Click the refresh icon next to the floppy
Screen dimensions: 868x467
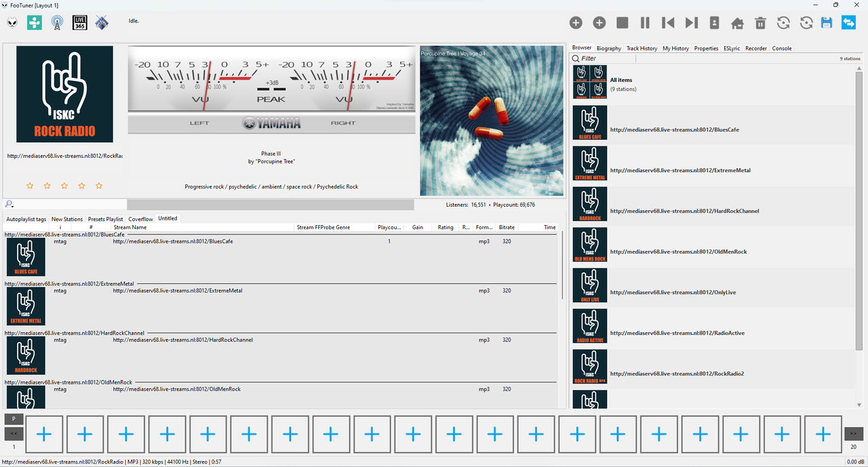[806, 23]
